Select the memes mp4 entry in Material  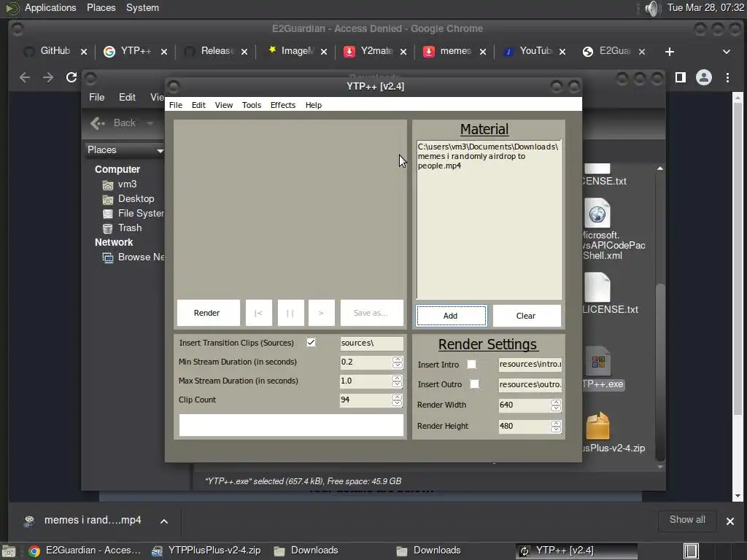(488, 156)
